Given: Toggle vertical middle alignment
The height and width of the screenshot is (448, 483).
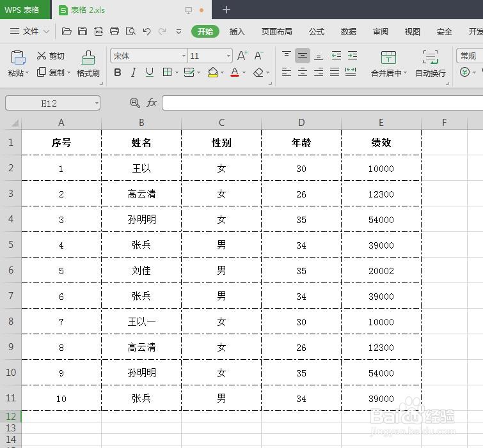Looking at the screenshot, I should [x=303, y=56].
